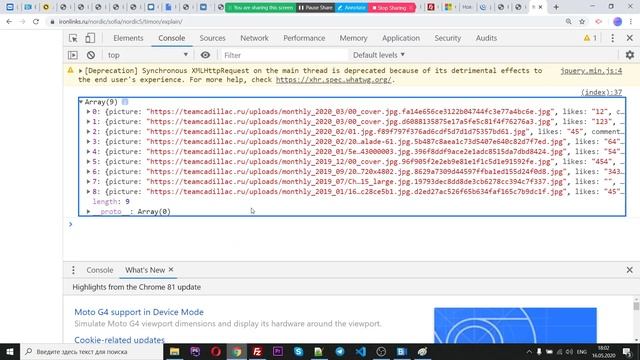Open the xhr.spec.whatwg.org link
Screen dimensions: 640x360
click(x=333, y=80)
